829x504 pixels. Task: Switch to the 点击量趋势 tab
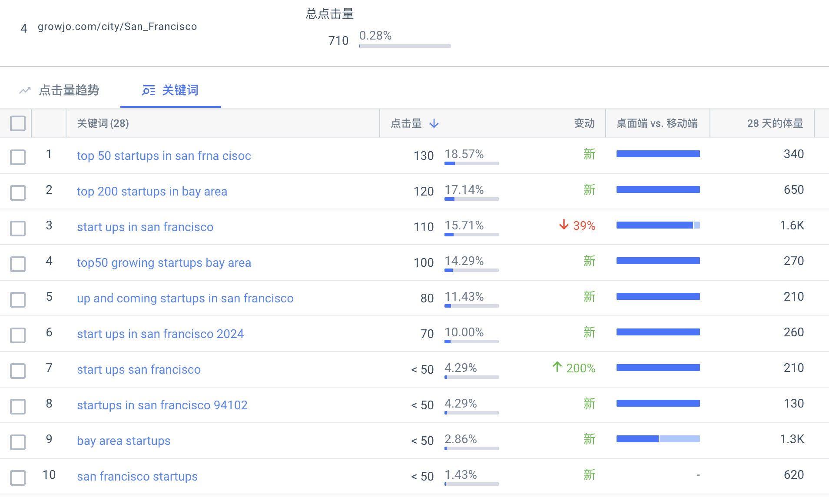pyautogui.click(x=69, y=90)
